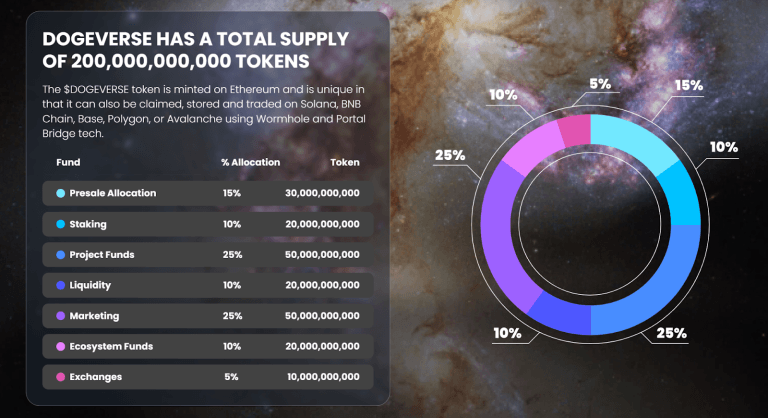Click the "Token" column header
Viewport: 768px width, 418px height.
click(345, 162)
